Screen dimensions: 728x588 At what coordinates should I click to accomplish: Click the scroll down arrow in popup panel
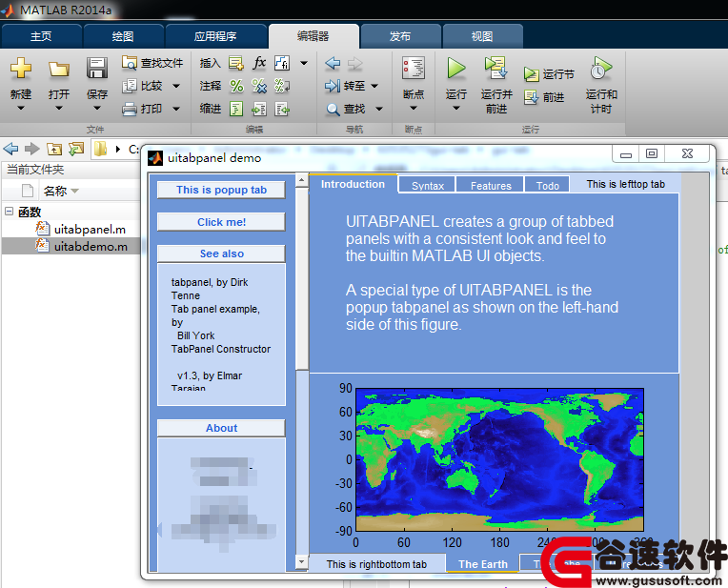[x=302, y=562]
